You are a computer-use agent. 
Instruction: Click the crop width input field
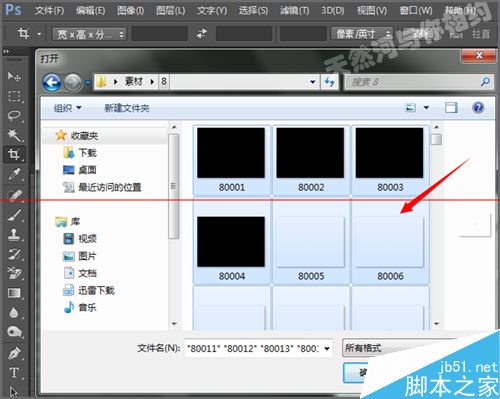pos(159,34)
